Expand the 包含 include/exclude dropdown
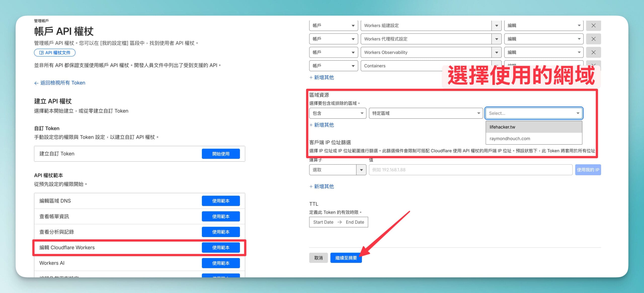The image size is (644, 293). (x=337, y=113)
